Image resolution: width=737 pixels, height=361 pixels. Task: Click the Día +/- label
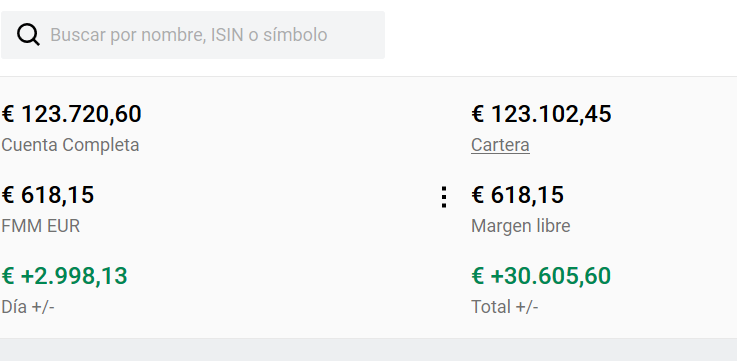28,307
